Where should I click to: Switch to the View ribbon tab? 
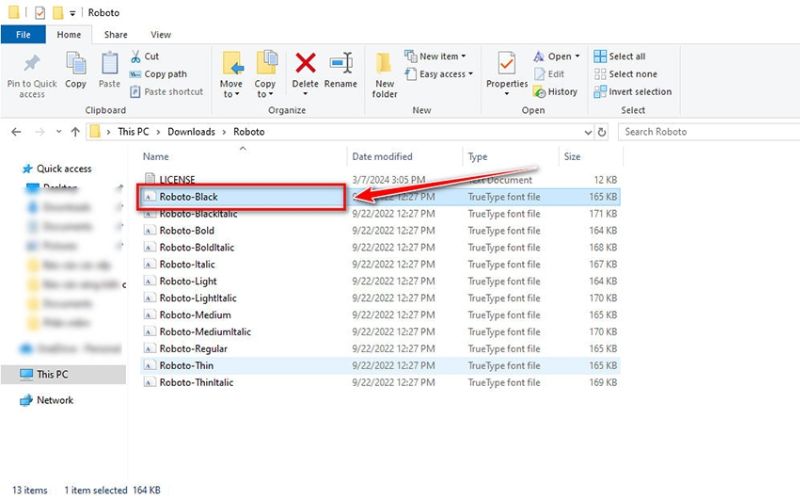coord(161,35)
